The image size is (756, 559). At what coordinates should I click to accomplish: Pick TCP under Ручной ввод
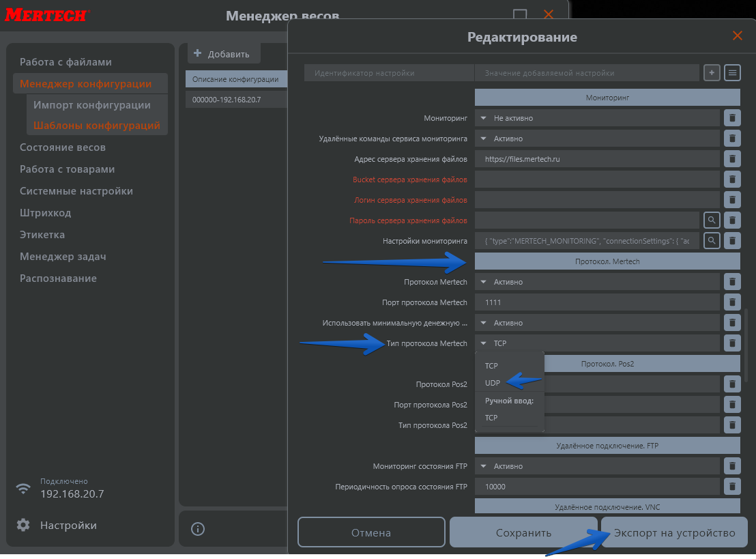tap(491, 417)
